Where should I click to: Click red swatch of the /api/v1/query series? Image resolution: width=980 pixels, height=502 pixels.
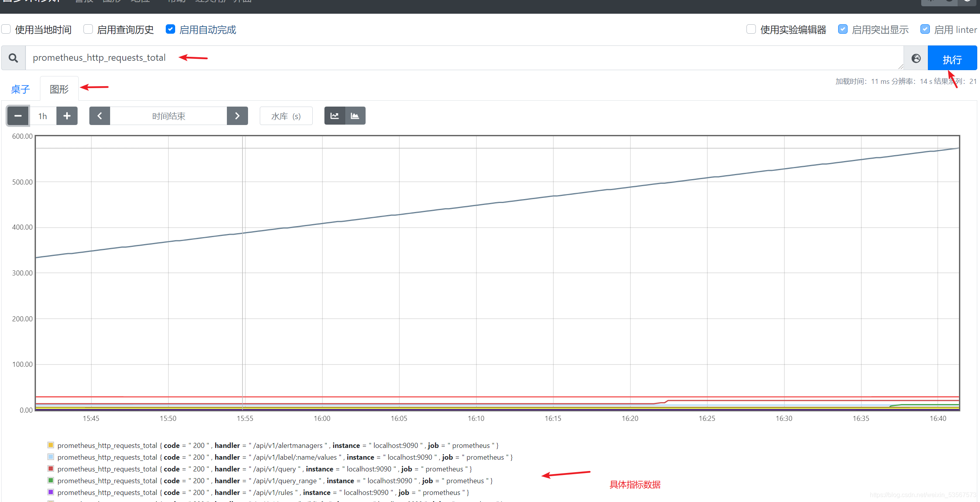(x=51, y=469)
